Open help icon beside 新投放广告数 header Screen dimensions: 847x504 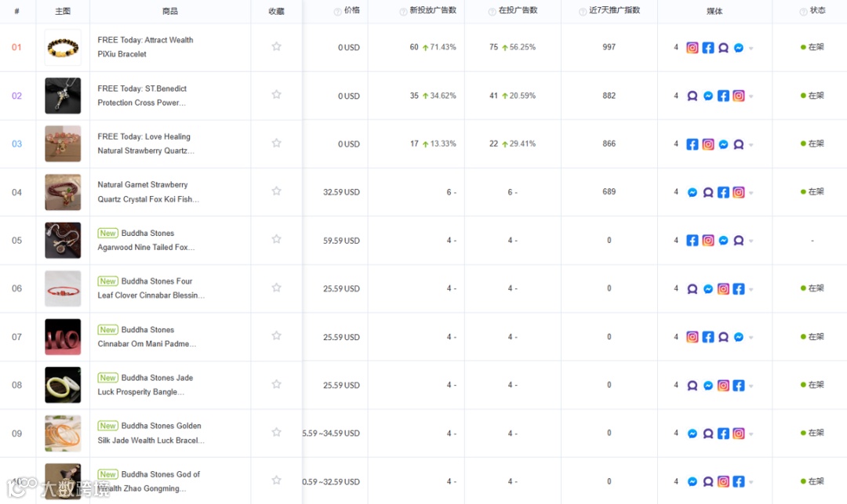[403, 11]
